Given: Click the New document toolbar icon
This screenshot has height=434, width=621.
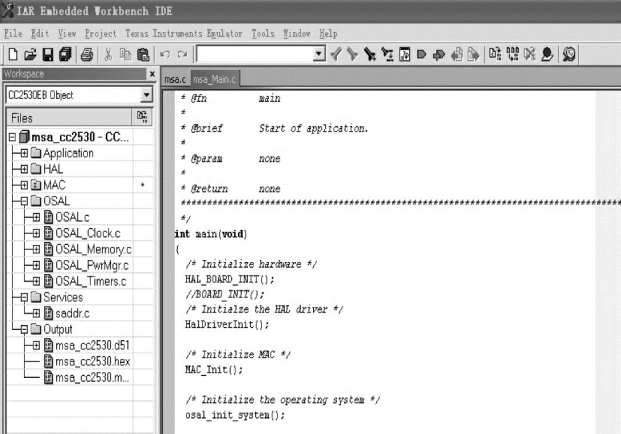Looking at the screenshot, I should click(x=11, y=53).
